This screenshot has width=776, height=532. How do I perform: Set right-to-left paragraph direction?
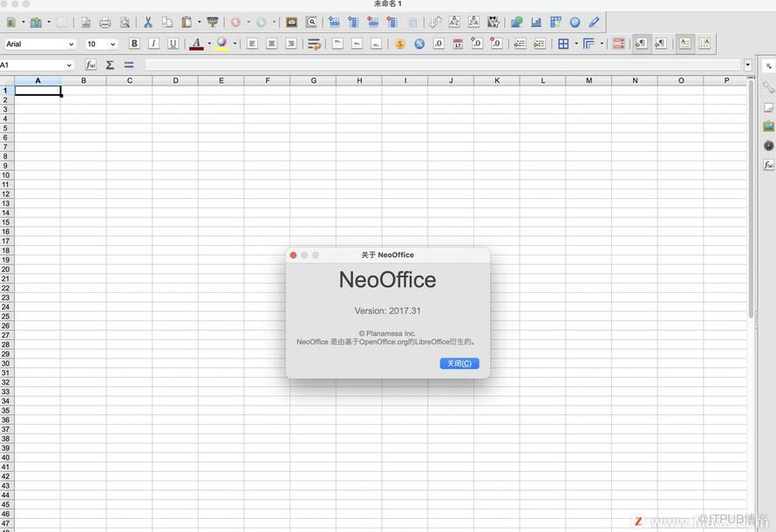point(661,44)
